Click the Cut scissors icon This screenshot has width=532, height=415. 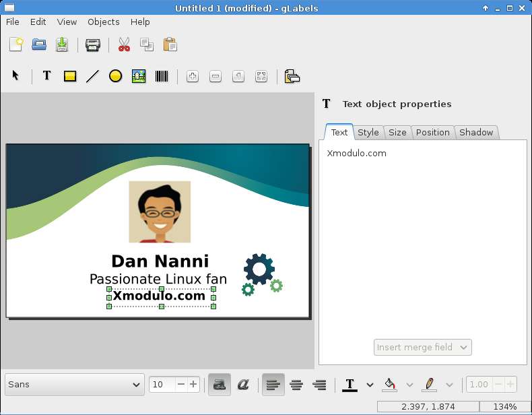coord(124,45)
